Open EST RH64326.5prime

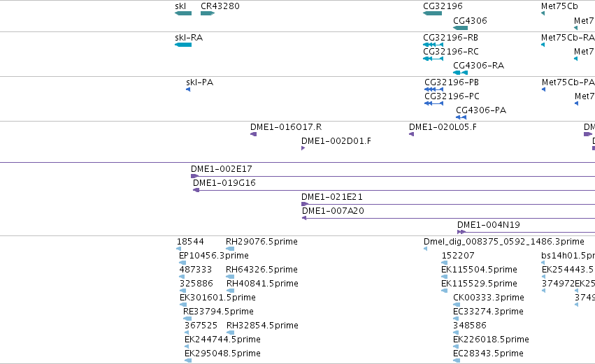point(229,277)
